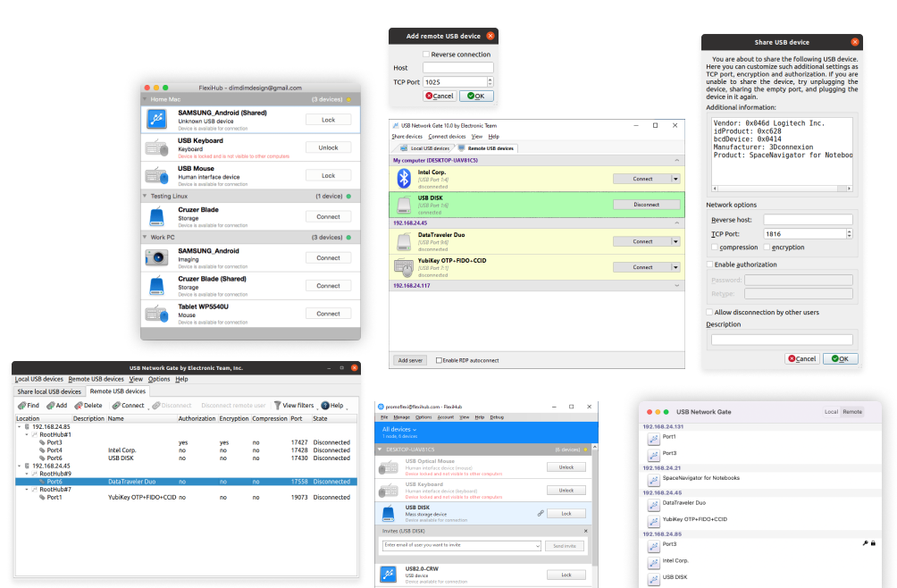Collapse the 192.168.24.85 tree node
Image resolution: width=897 pixels, height=588 pixels.
tap(20, 426)
